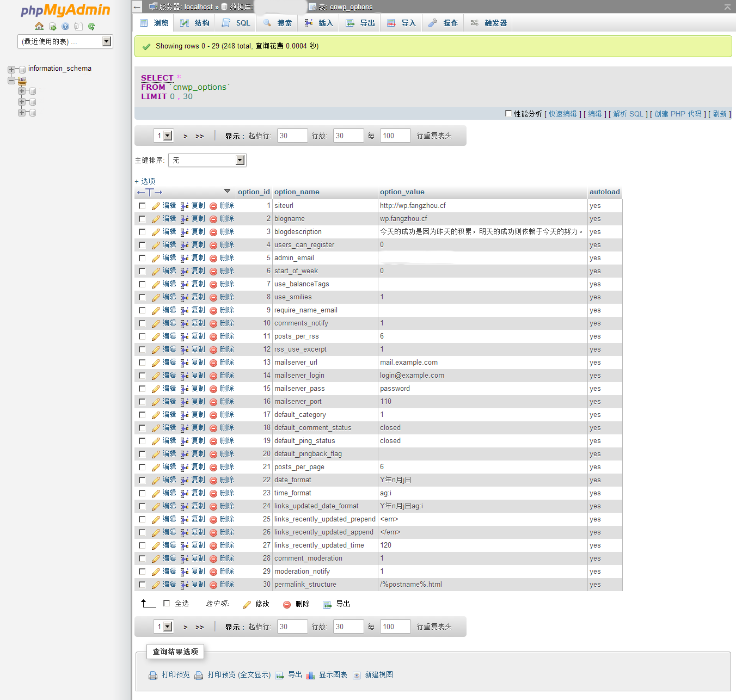Viewport: 736px width, 700px height.
Task: Open the 主键排序 sort key dropdown
Action: (240, 160)
